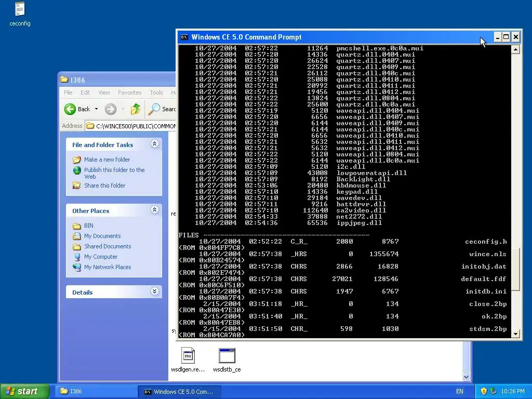Image resolution: width=532 pixels, height=399 pixels.
Task: Open the Favorites menu in I386 window
Action: click(129, 92)
